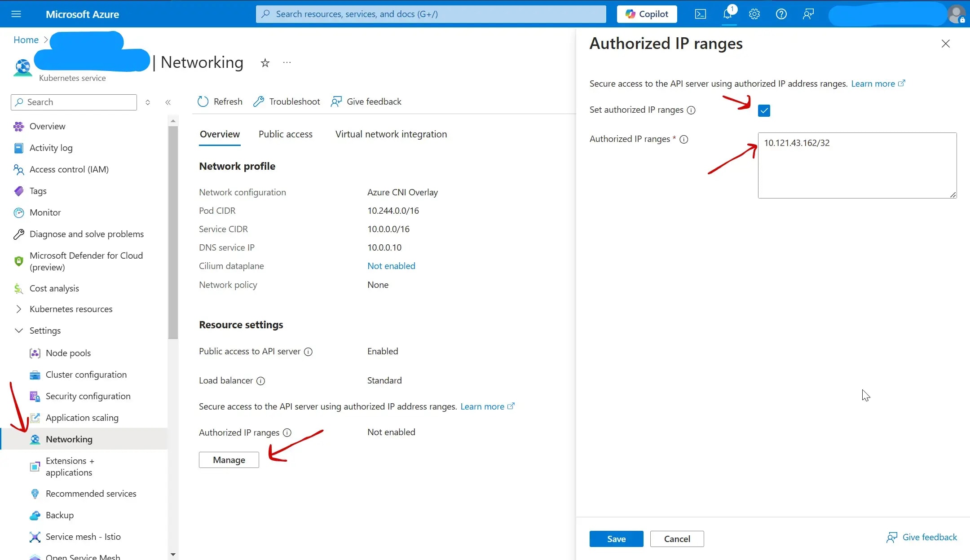Click Refresh in the toolbar
The height and width of the screenshot is (560, 970).
click(220, 101)
